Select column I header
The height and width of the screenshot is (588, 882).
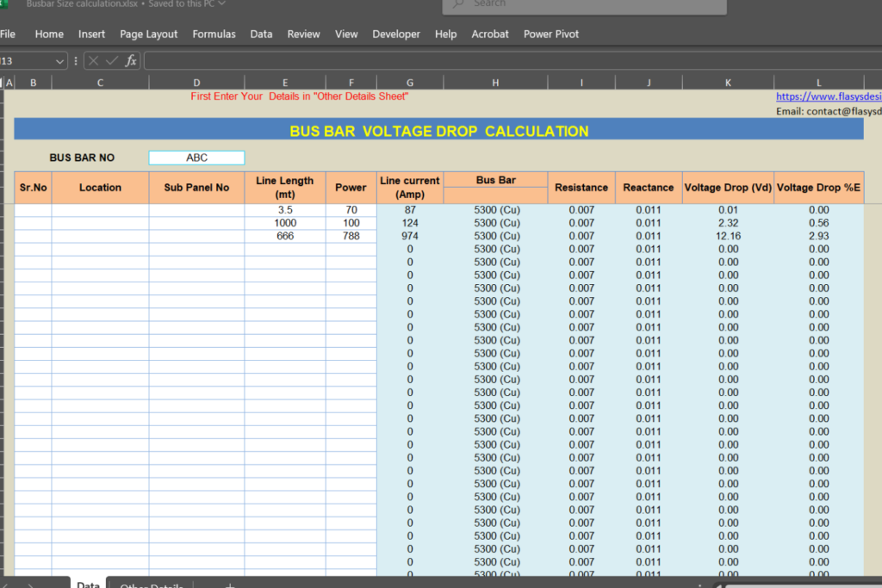coord(581,83)
